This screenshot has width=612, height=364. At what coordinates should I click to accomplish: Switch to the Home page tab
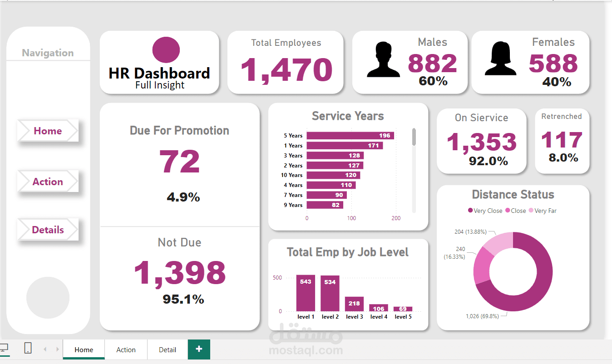pos(84,349)
